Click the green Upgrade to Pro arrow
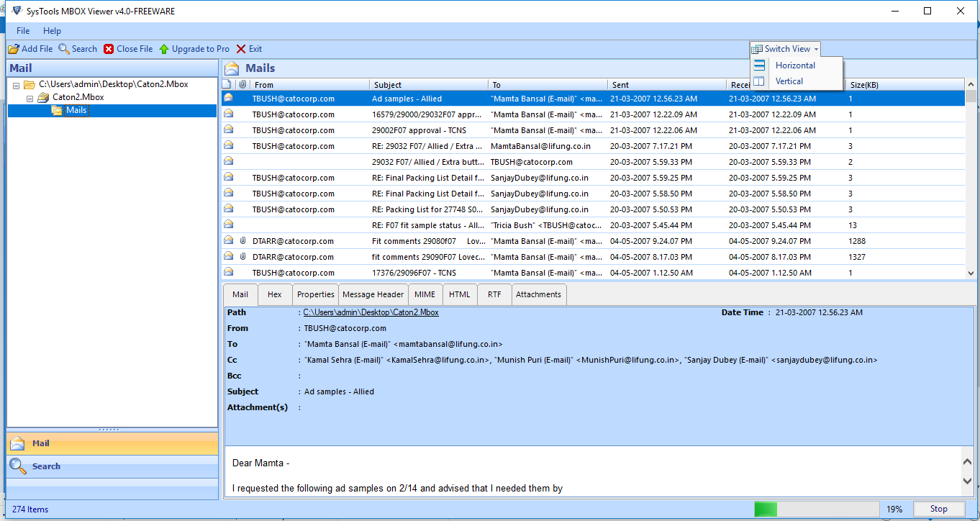Screen dimensions: 980x521 tap(164, 49)
